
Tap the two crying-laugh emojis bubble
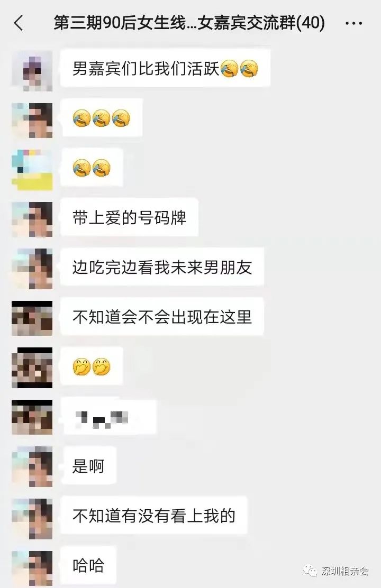pyautogui.click(x=92, y=168)
